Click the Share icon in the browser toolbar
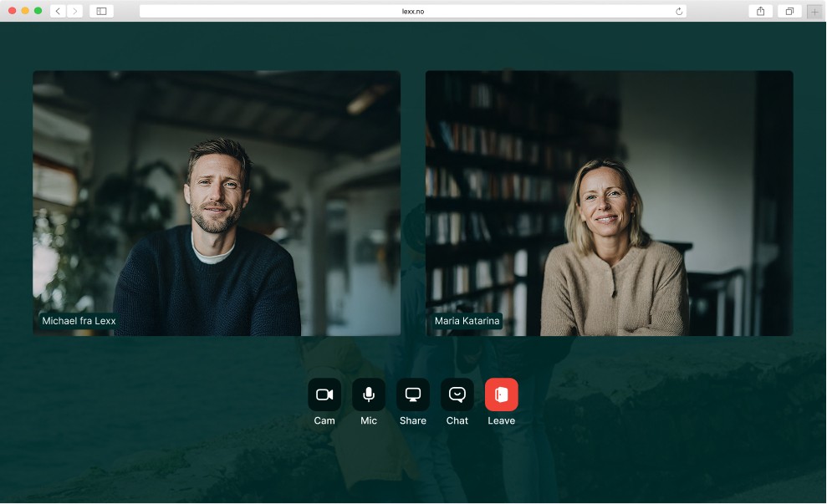 [760, 11]
